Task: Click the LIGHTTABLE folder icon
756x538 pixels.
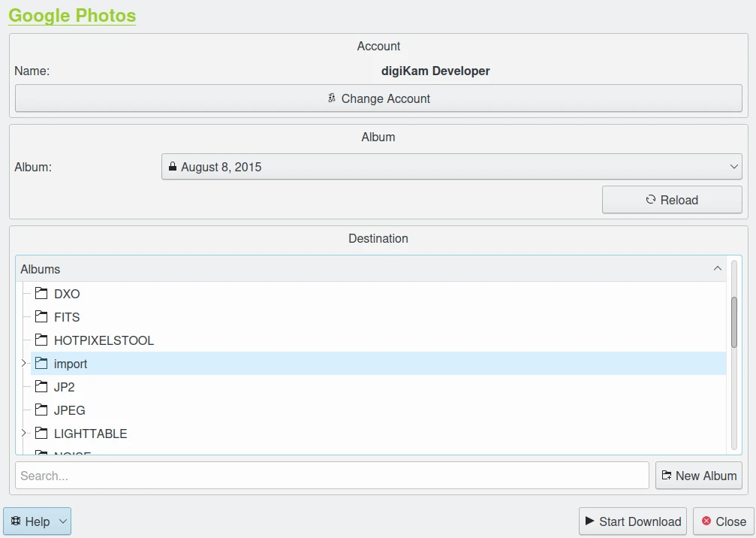Action: [x=41, y=434]
